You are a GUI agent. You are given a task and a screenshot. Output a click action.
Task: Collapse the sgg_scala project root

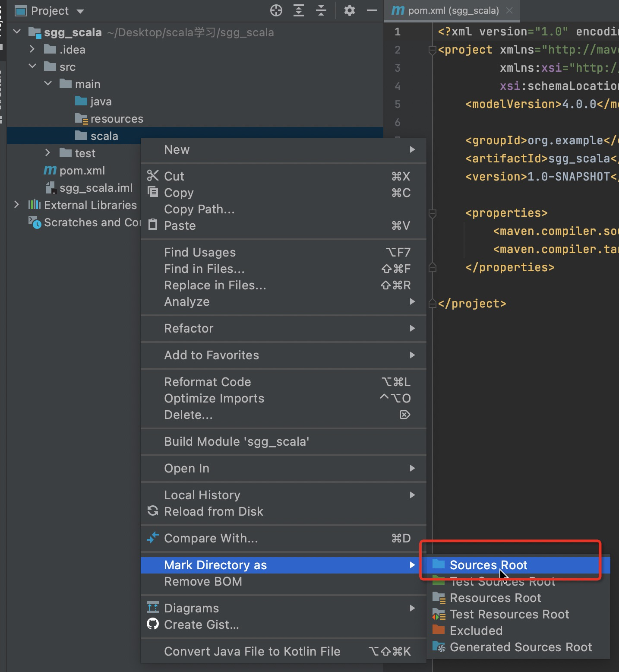[17, 32]
